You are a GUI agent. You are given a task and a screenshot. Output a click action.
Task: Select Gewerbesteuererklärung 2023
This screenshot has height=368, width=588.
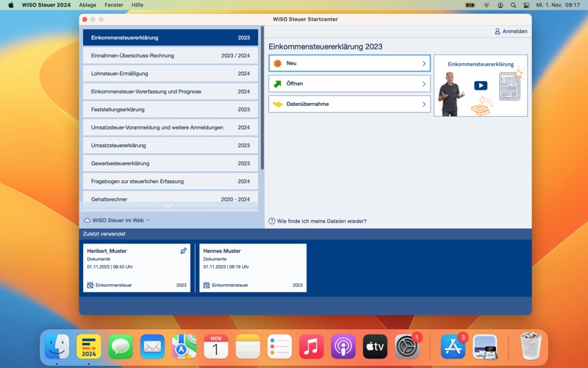pyautogui.click(x=171, y=163)
